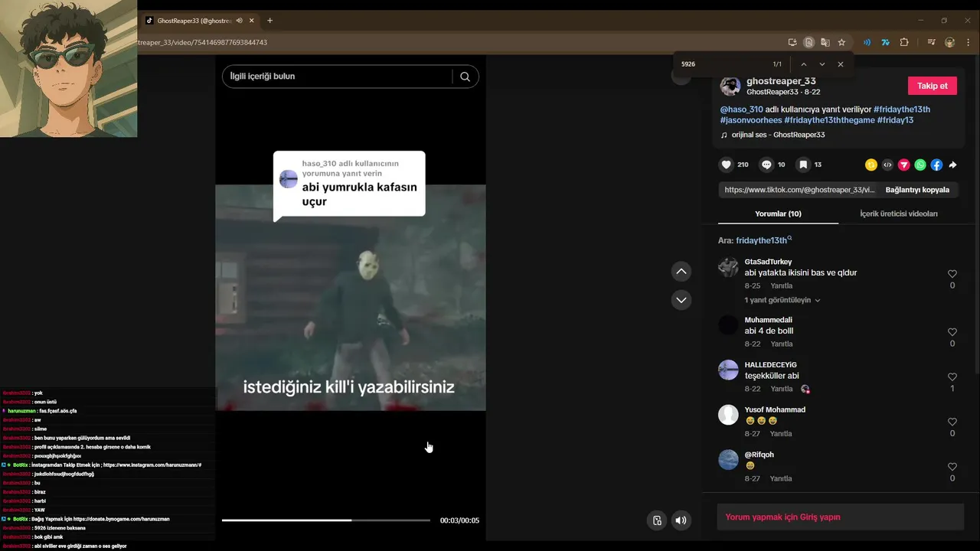
Task: Click Yanıtla under Yusof Mohammad's comment
Action: [x=781, y=433]
